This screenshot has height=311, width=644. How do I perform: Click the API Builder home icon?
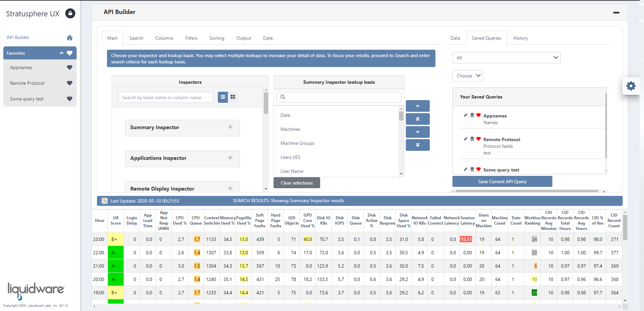click(x=70, y=37)
